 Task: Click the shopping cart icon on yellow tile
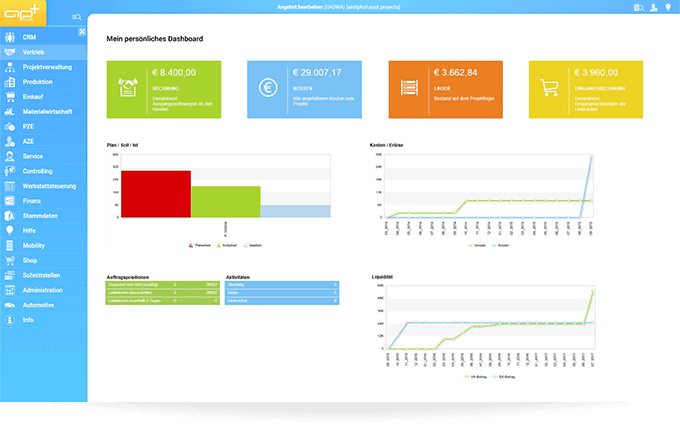pyautogui.click(x=549, y=87)
